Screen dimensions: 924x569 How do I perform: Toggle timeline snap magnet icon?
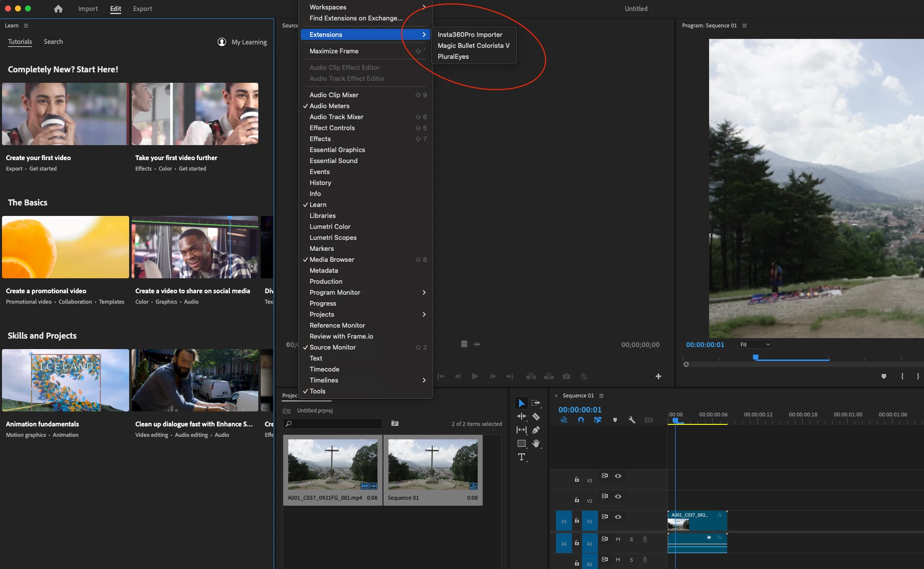(x=581, y=420)
